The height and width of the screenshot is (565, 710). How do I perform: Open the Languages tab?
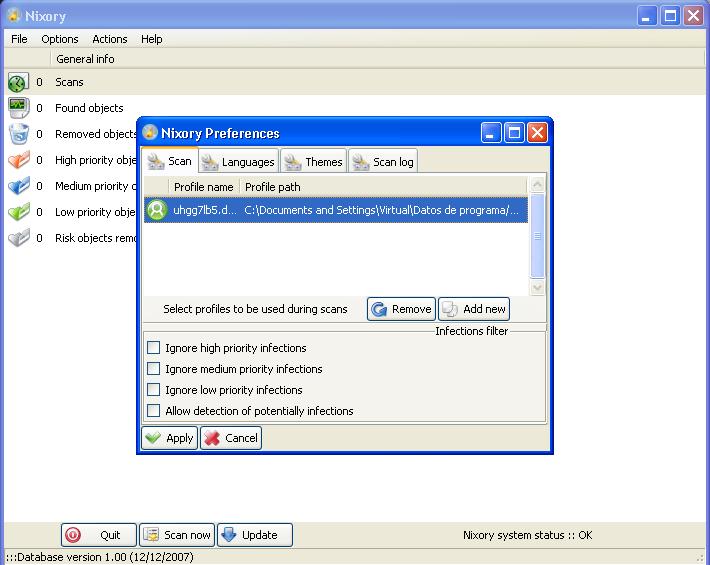239,161
